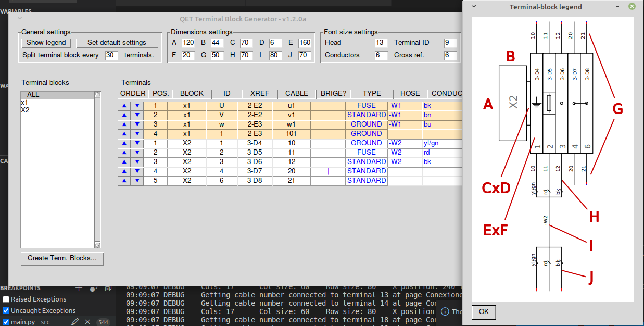The height and width of the screenshot is (326, 644).
Task: Remove main.py breakpoint with the X icon
Action: click(x=87, y=322)
